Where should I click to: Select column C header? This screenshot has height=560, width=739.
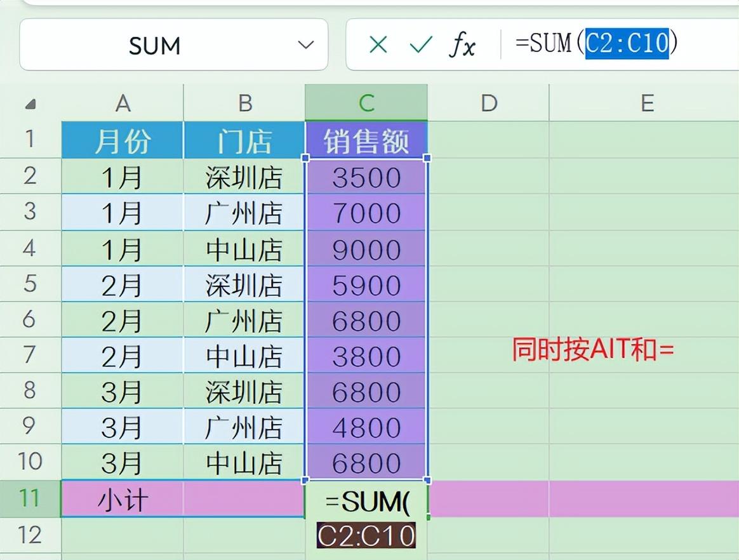point(366,103)
